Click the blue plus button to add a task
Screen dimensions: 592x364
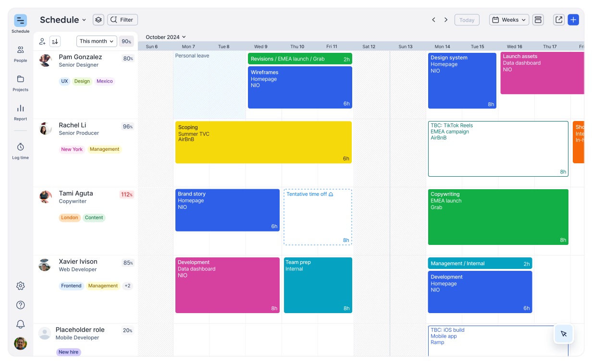click(573, 19)
